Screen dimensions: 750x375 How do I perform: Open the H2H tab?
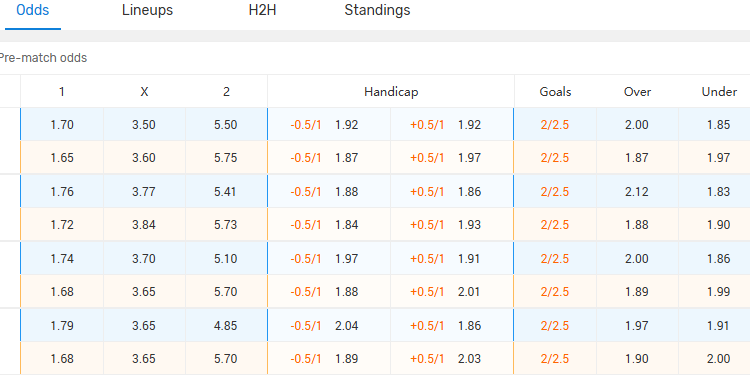(262, 10)
